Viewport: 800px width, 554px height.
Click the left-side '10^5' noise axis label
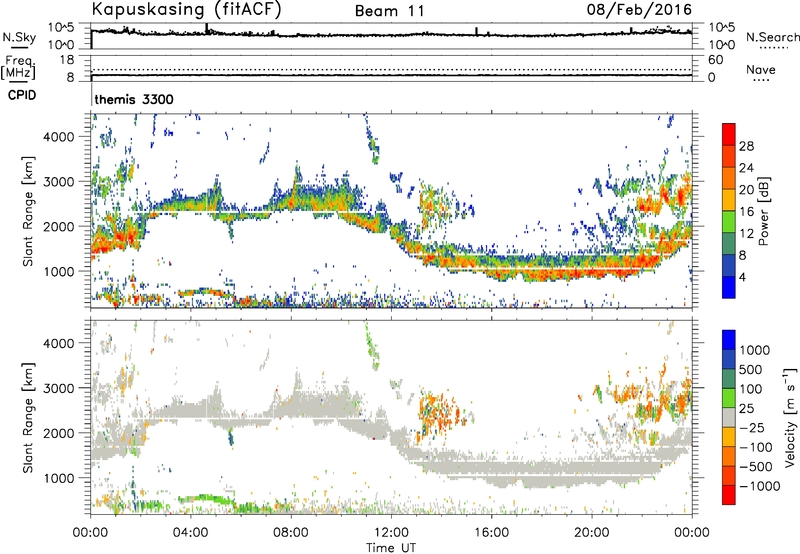tap(61, 27)
